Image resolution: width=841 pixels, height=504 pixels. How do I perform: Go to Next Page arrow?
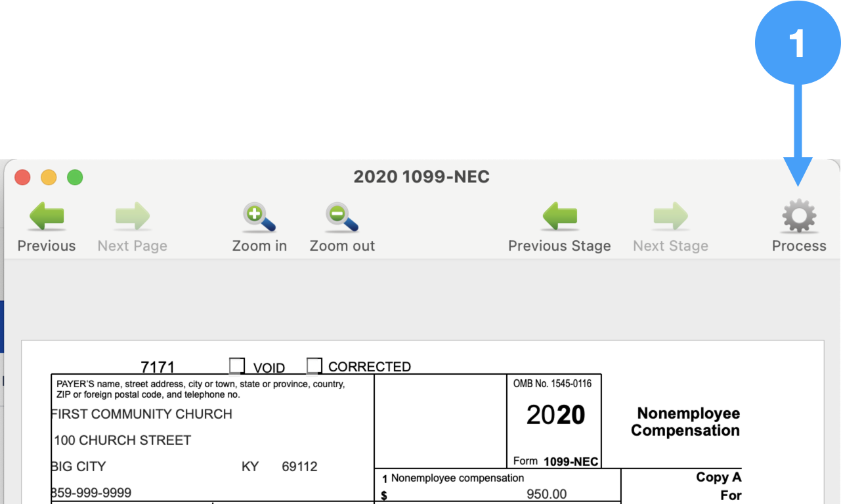pos(132,217)
